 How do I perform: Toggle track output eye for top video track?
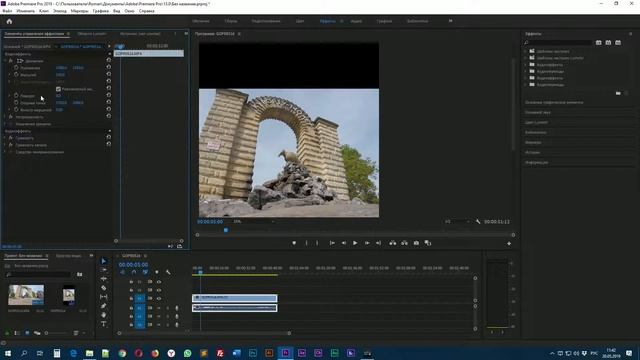click(x=159, y=282)
